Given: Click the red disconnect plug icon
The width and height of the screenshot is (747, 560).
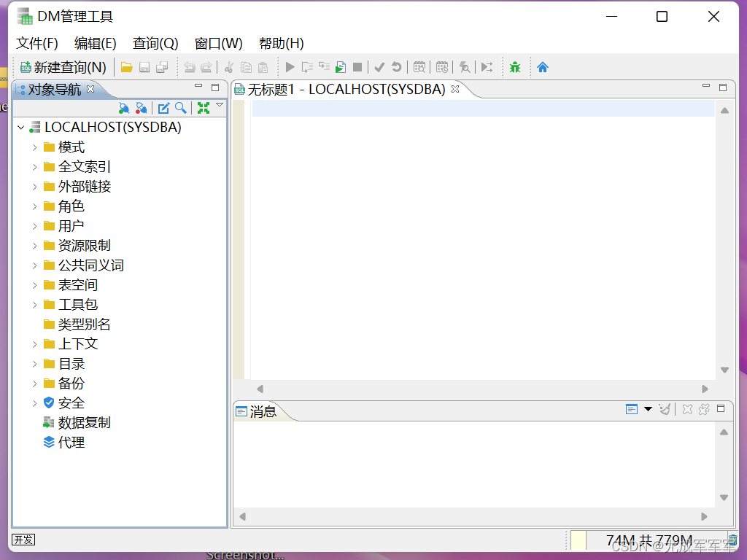Looking at the screenshot, I should (141, 108).
